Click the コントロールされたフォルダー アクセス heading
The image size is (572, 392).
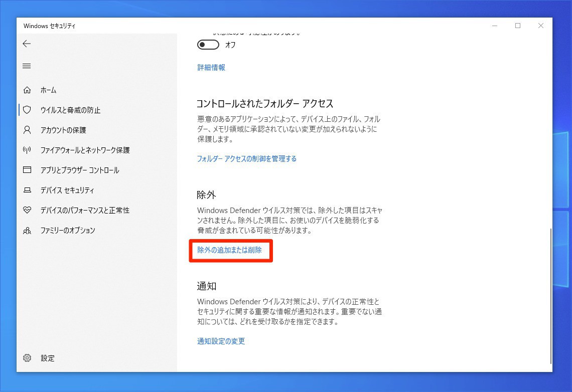tap(265, 104)
